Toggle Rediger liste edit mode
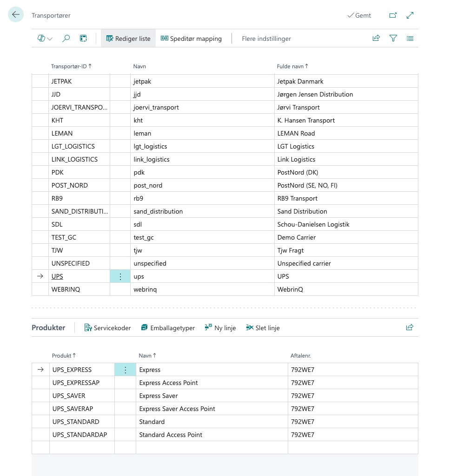This screenshot has width=450, height=476. point(128,39)
